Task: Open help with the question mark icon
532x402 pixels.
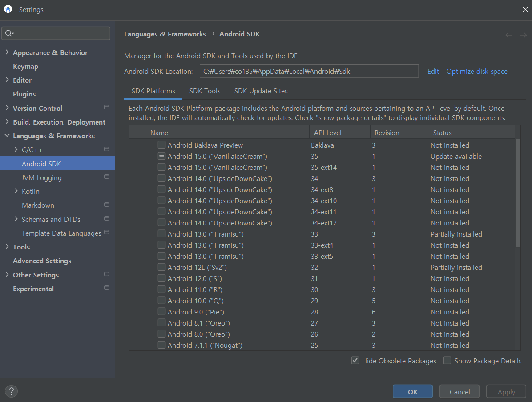Action: [11, 391]
